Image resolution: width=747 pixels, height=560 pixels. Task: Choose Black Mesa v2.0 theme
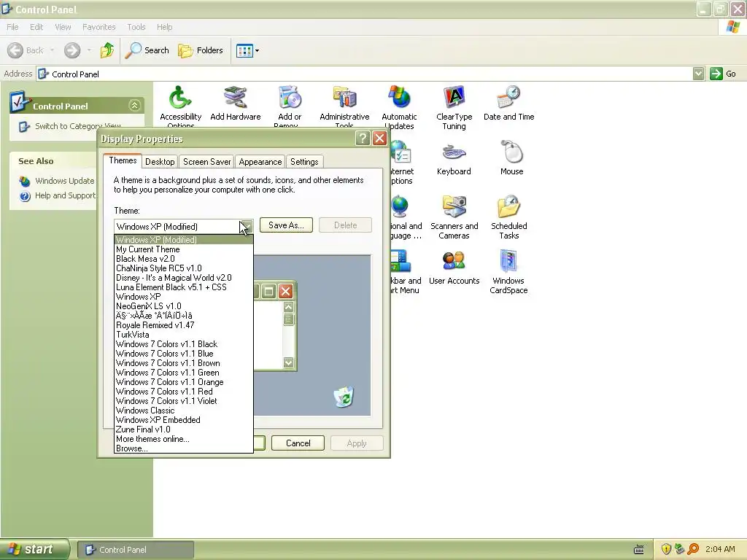click(183, 259)
